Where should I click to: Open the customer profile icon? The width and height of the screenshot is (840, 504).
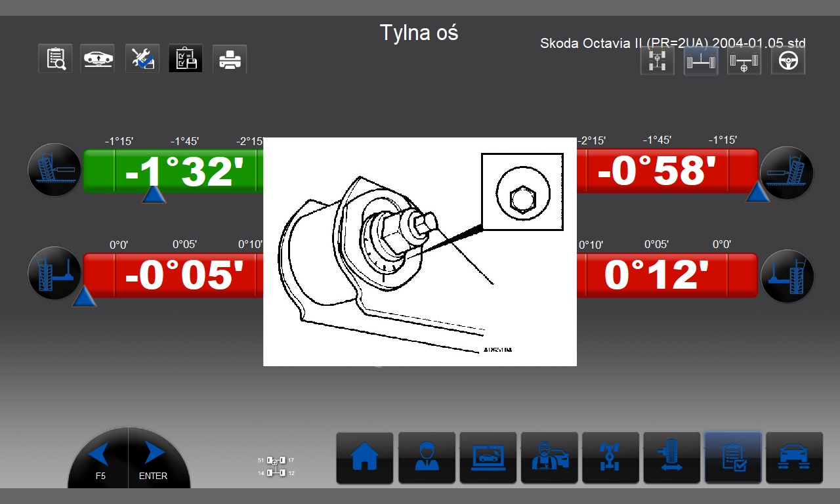[427, 457]
